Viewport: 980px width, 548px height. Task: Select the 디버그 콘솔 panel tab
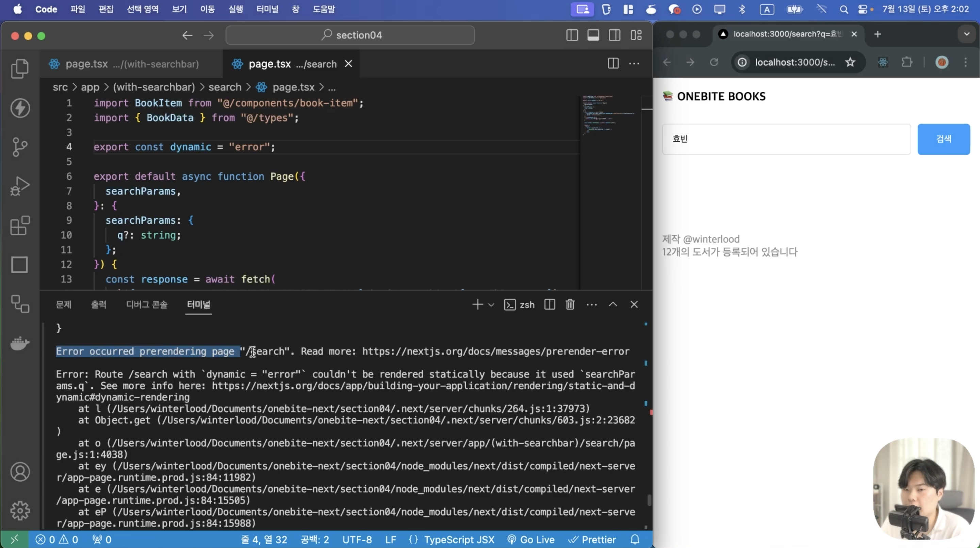tap(146, 304)
